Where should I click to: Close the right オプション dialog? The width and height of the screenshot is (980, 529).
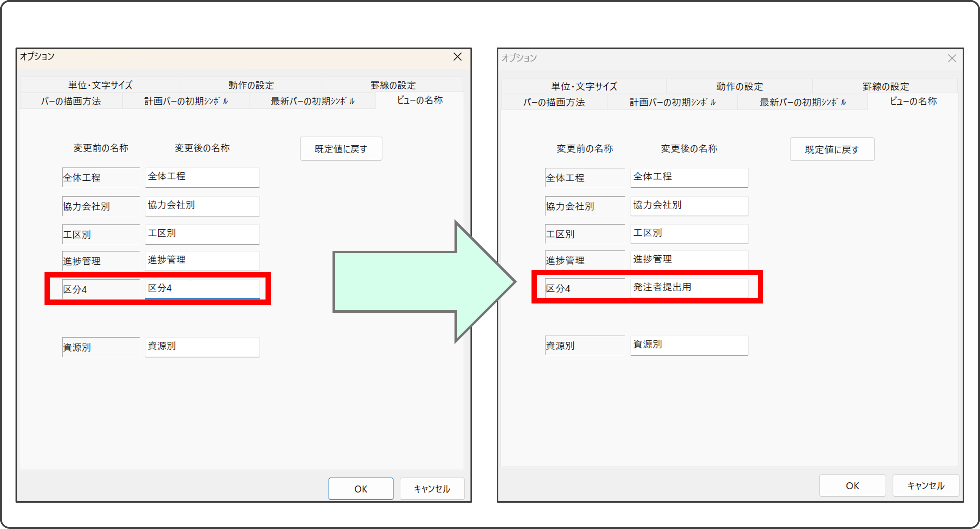point(951,58)
